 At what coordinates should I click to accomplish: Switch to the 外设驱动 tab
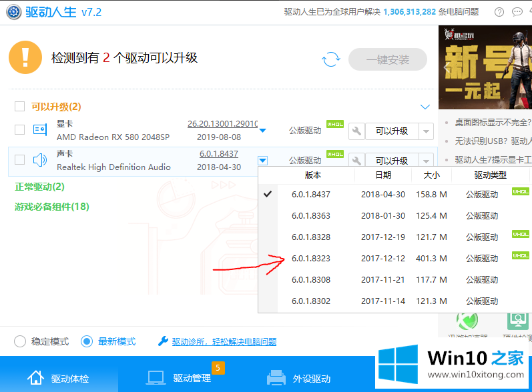(299, 378)
